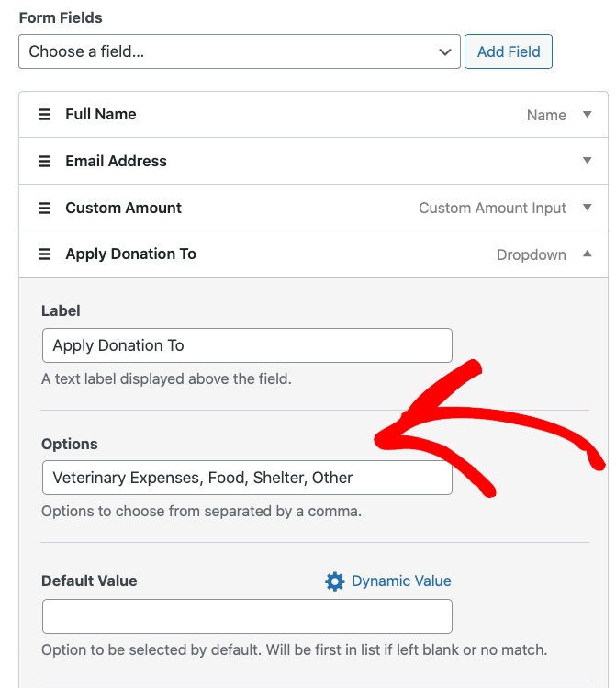Image resolution: width=616 pixels, height=688 pixels.
Task: Click the drag handle icon for Email Address
Action: click(44, 162)
